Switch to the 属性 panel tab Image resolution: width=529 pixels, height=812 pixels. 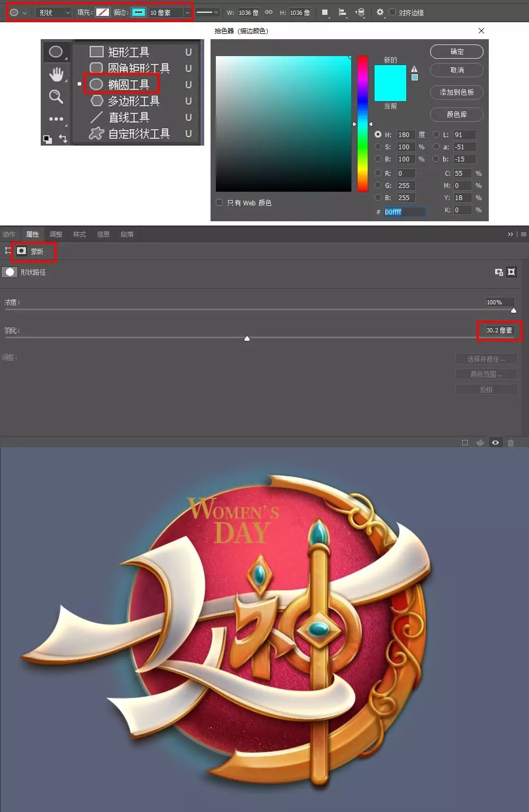(33, 234)
